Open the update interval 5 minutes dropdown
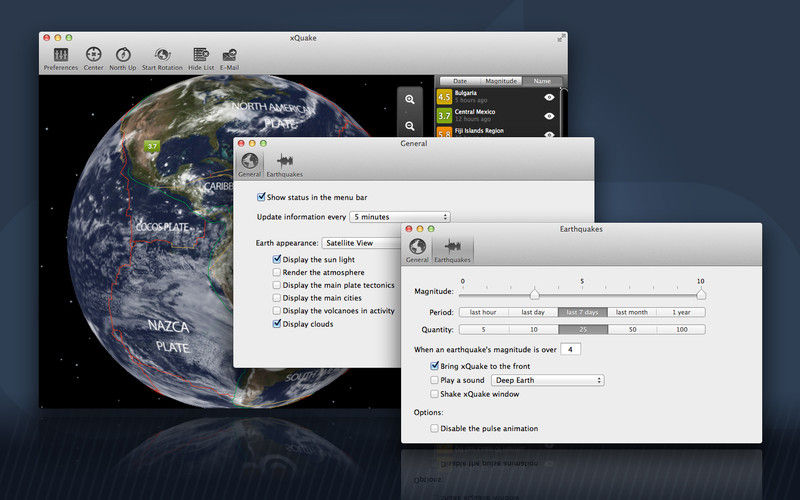 click(399, 217)
